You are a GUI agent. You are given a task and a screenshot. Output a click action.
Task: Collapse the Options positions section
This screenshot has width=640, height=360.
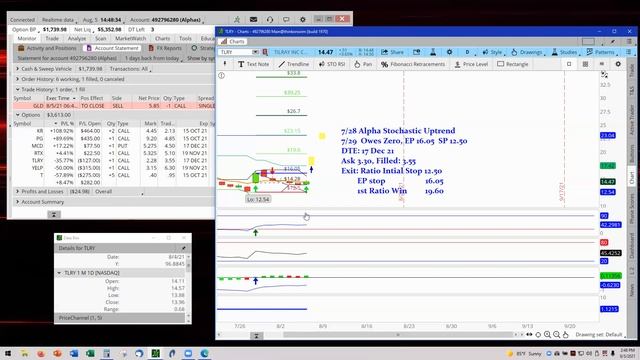18,115
